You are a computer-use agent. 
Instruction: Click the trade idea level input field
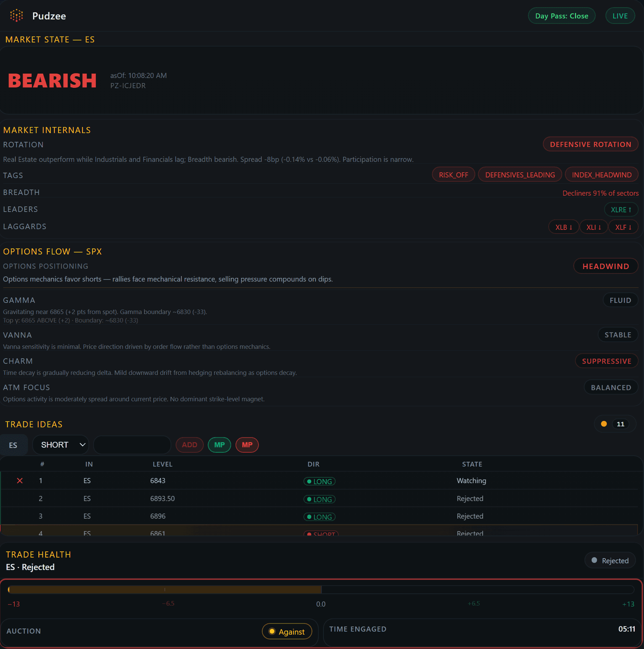pyautogui.click(x=132, y=445)
